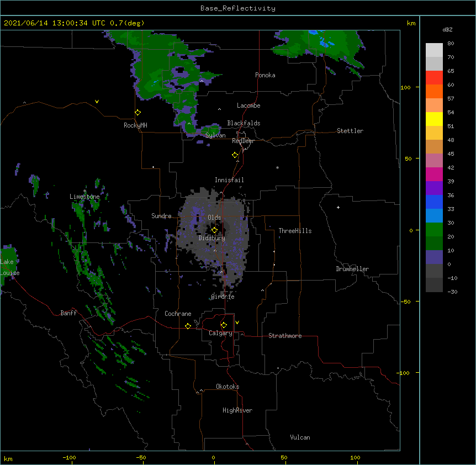Click the asterisk marker above Limestone label
This screenshot has height=465, width=476.
(84, 191)
